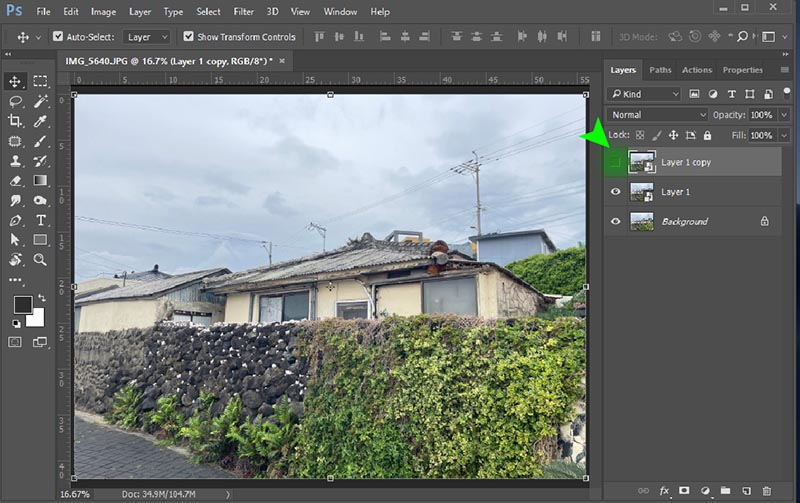Select the Rectangular Marquee tool
800x503 pixels.
(40, 81)
